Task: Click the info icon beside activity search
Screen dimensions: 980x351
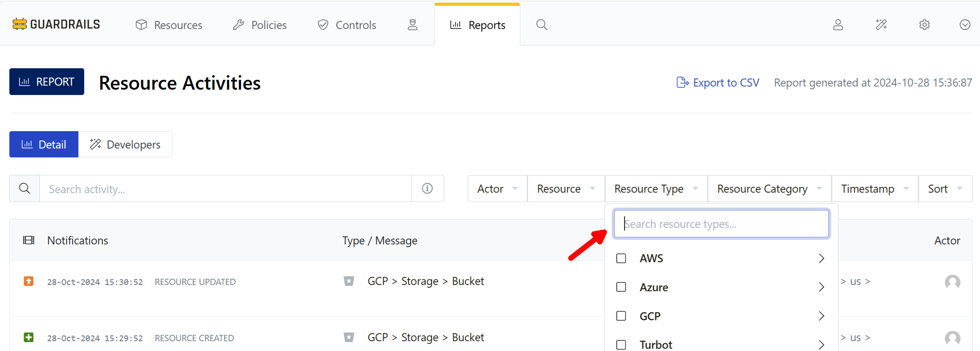Action: click(x=427, y=188)
